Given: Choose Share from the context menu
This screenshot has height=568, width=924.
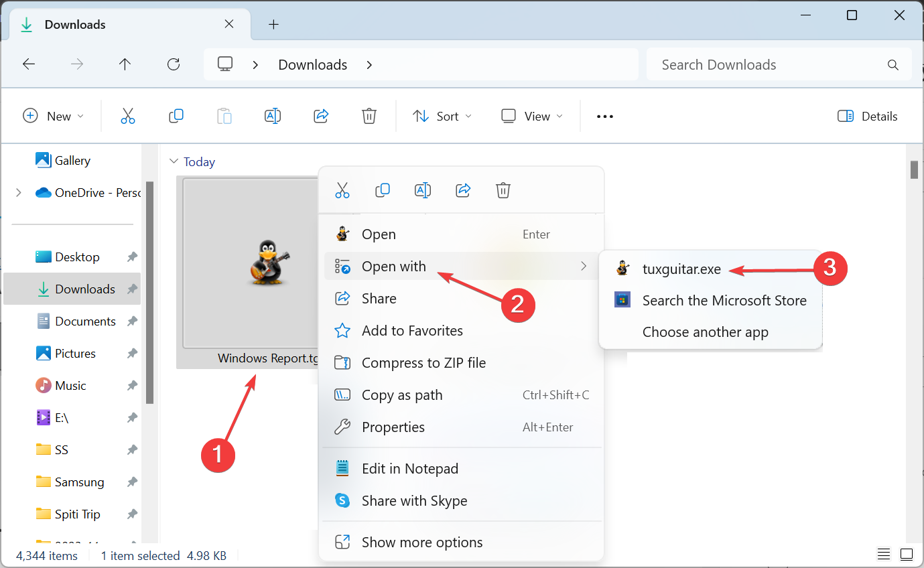Looking at the screenshot, I should click(462, 298).
